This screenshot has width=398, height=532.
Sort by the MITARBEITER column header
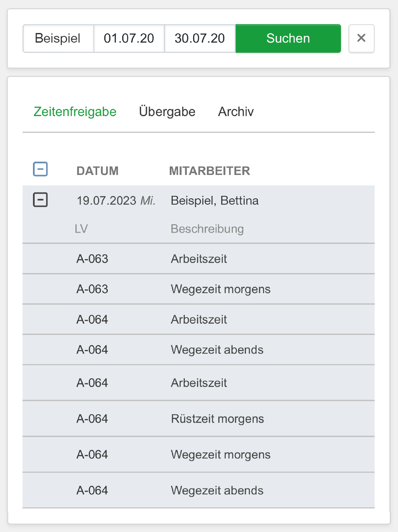pos(210,171)
